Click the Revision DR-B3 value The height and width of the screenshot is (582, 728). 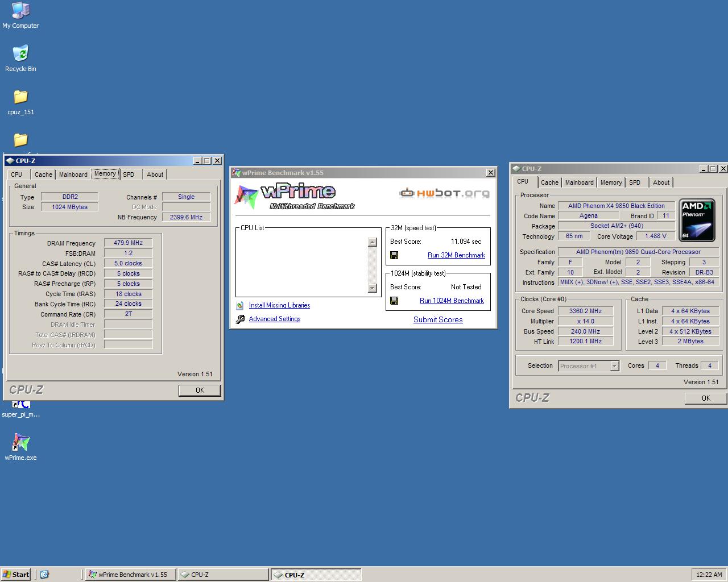click(x=704, y=272)
